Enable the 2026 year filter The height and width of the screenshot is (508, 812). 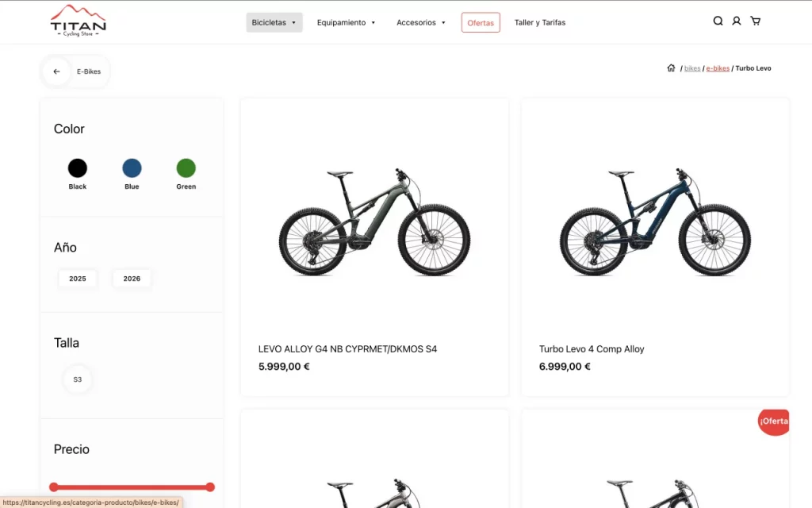point(132,279)
